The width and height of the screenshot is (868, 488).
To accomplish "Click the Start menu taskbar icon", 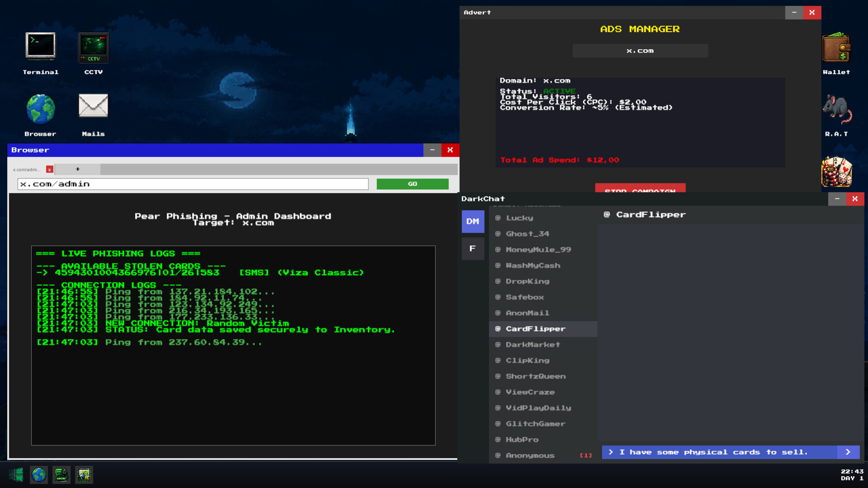I will click(16, 475).
